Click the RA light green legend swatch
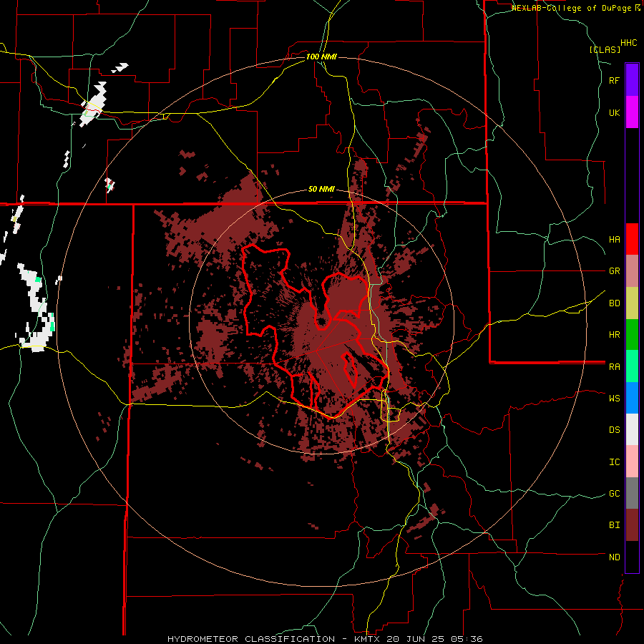The height and width of the screenshot is (644, 644). tap(632, 366)
